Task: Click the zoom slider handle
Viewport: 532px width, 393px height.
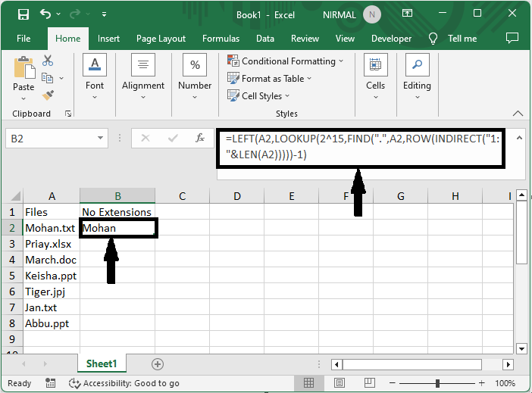Action: [x=437, y=383]
